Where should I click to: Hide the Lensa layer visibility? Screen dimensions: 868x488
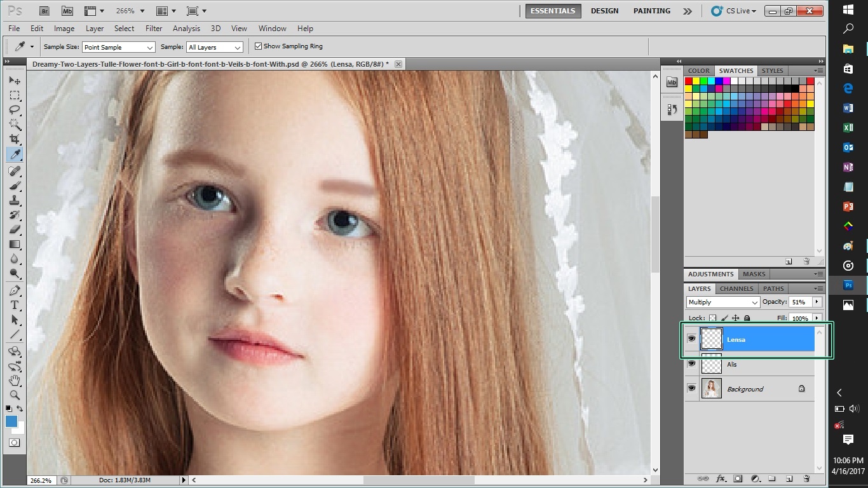691,339
